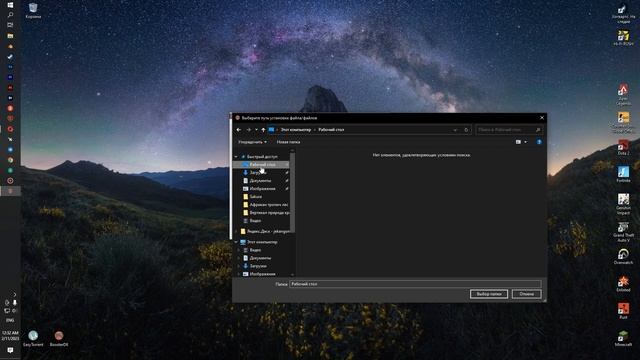This screenshot has width=640, height=360.
Task: Open the taskbar search icon
Action: click(10, 15)
